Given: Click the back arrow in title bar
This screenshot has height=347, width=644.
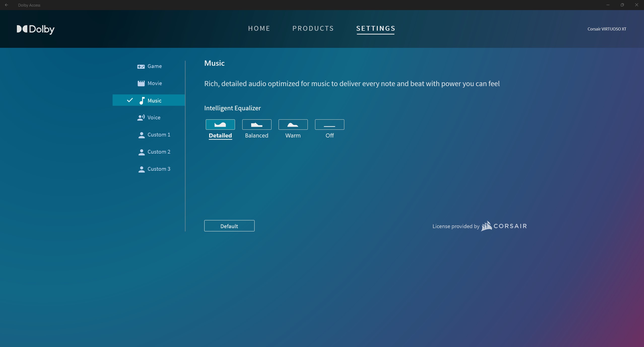Looking at the screenshot, I should pos(7,5).
